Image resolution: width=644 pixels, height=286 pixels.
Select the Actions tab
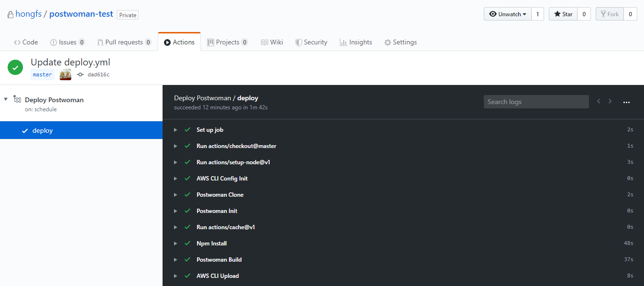[x=179, y=42]
